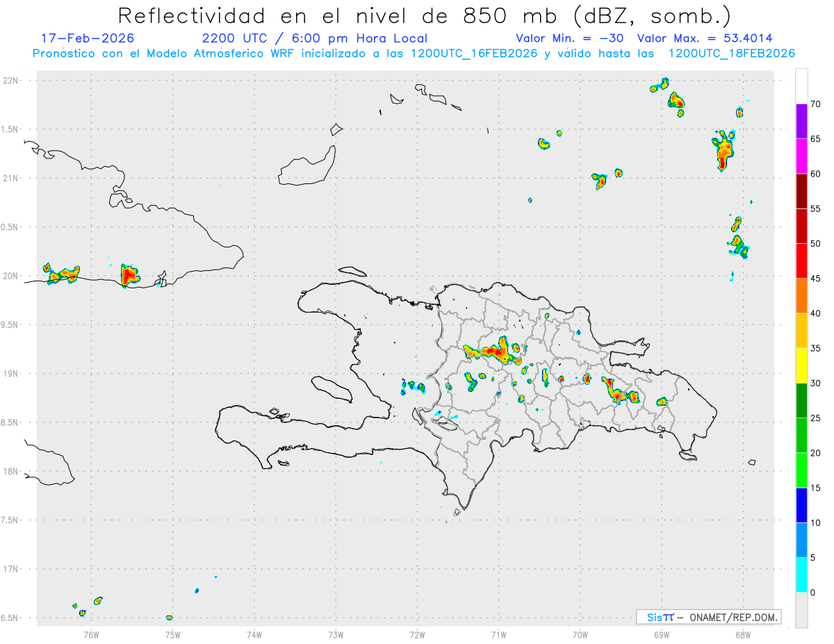Click the WRF forecast description line 'Pronóstico con el Modelo'
The width and height of the screenshot is (834, 644).
[x=414, y=53]
